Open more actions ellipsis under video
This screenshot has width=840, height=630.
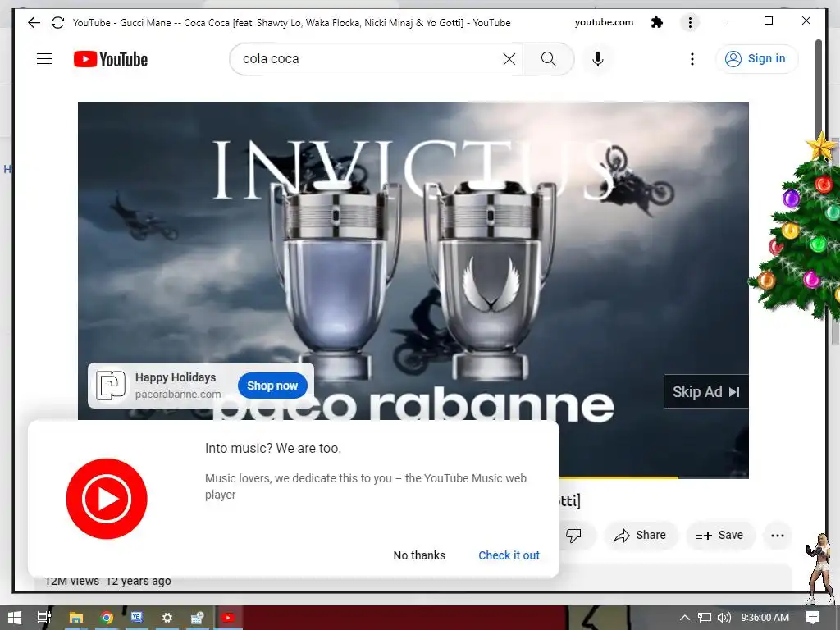click(x=778, y=535)
